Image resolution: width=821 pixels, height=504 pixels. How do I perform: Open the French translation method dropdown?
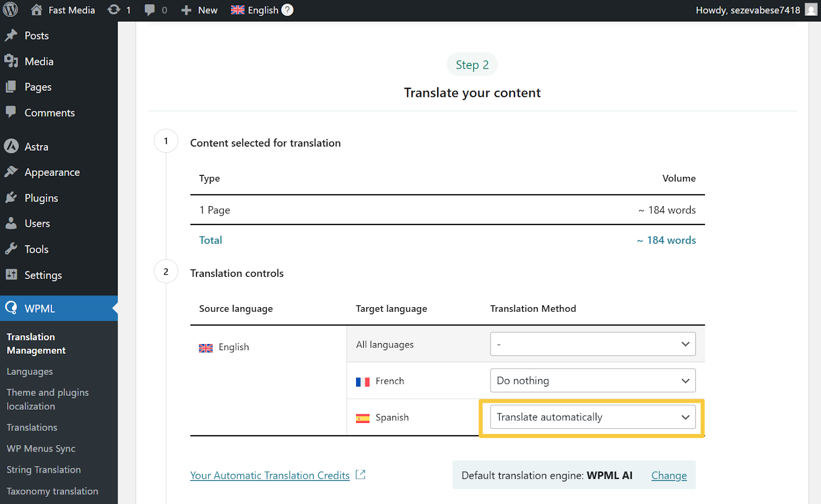(x=593, y=381)
